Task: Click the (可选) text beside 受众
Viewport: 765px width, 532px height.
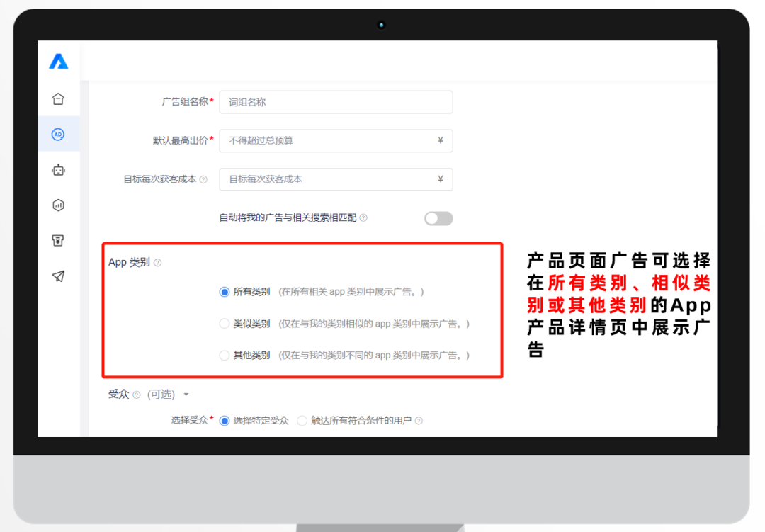Action: pos(161,395)
